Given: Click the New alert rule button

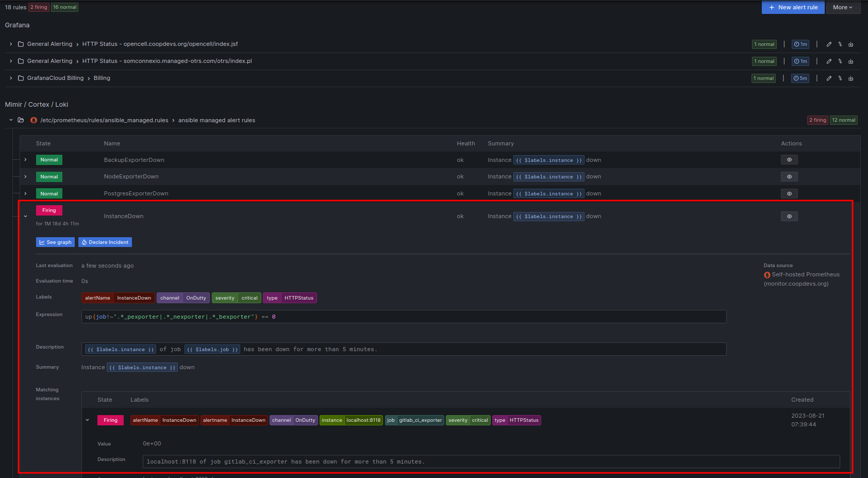Looking at the screenshot, I should pos(793,7).
